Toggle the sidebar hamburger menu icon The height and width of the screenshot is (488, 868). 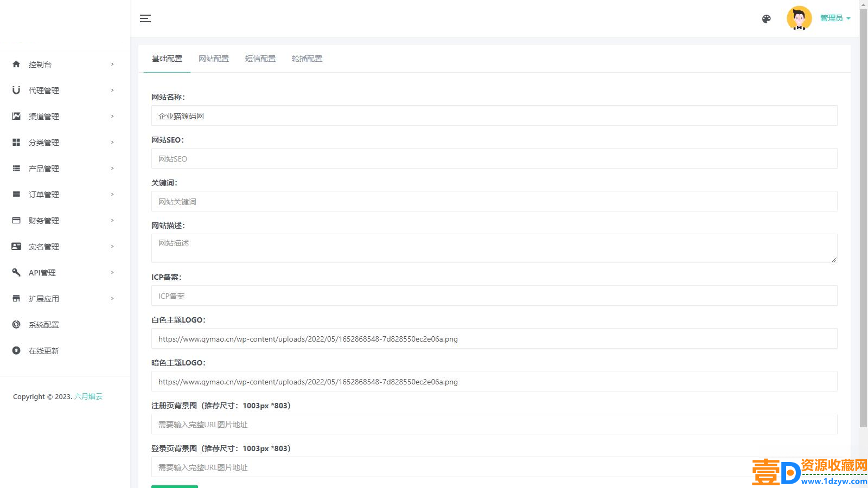[145, 18]
